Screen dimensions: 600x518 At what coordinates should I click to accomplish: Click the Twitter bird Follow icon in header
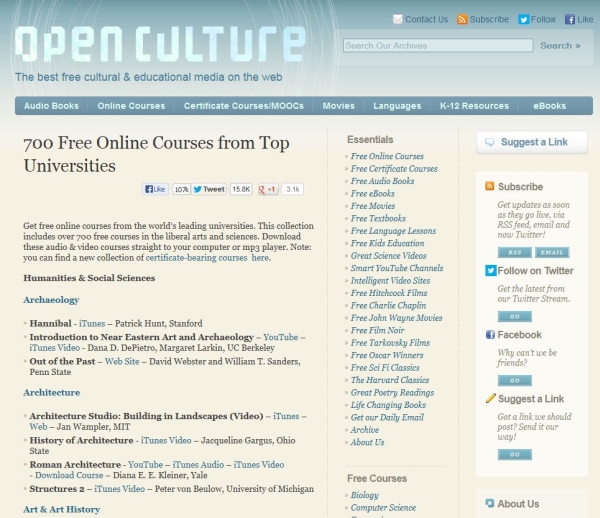tap(523, 19)
